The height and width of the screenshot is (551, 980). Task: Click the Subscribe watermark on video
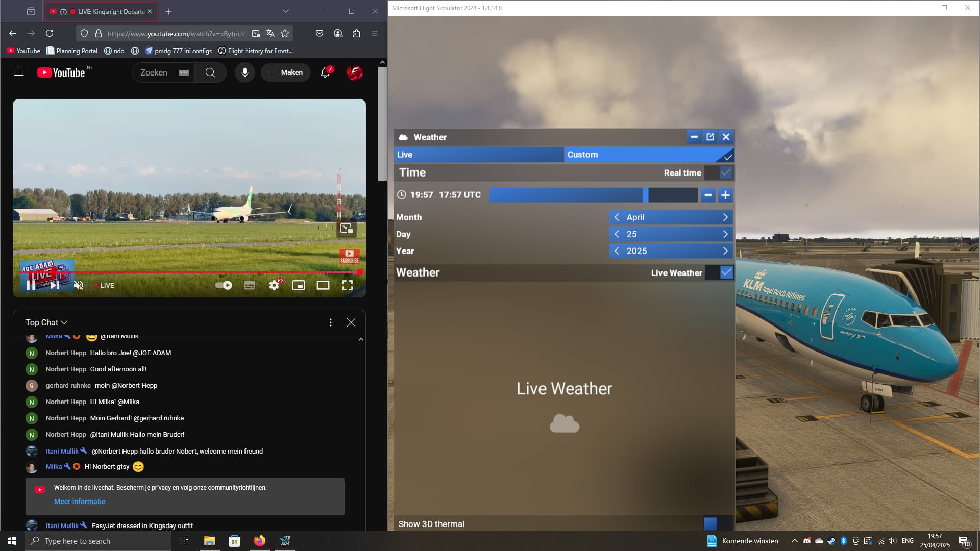coord(350,257)
